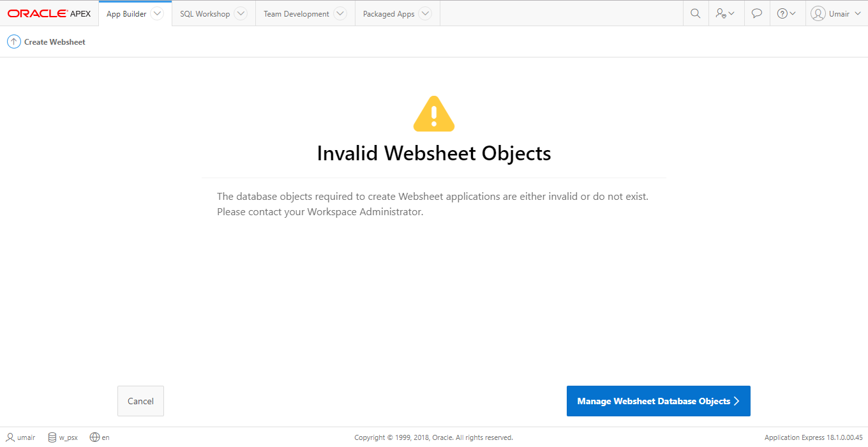Click Manage Websheet Database Objects button
This screenshot has height=447, width=868.
pos(659,401)
